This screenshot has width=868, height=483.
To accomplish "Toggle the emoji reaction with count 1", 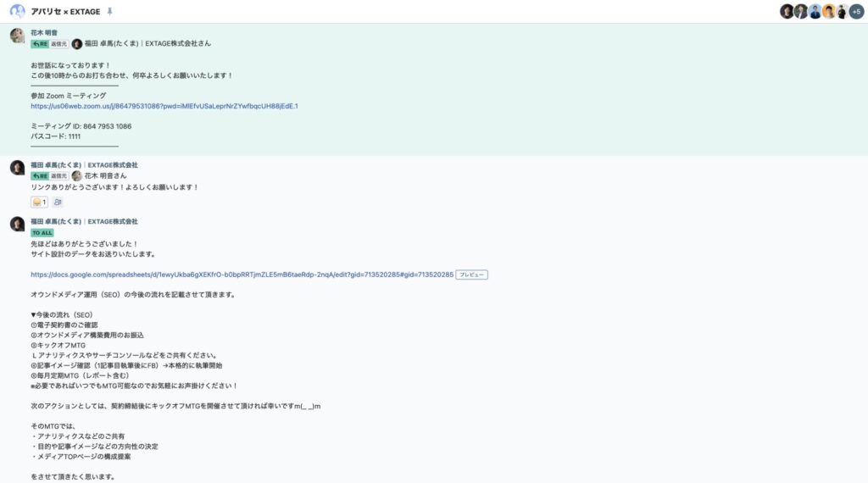I will [x=39, y=202].
